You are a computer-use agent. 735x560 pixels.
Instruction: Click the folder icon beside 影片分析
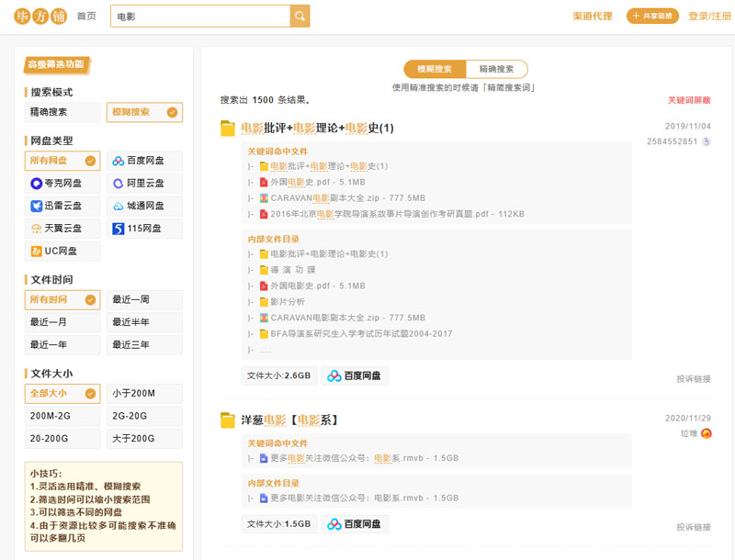pyautogui.click(x=264, y=301)
